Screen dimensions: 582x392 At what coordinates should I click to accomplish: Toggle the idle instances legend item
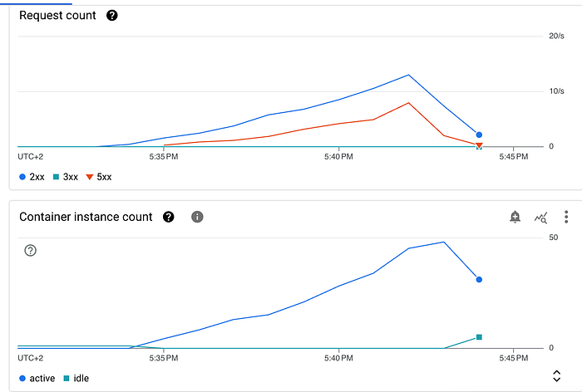[76, 378]
